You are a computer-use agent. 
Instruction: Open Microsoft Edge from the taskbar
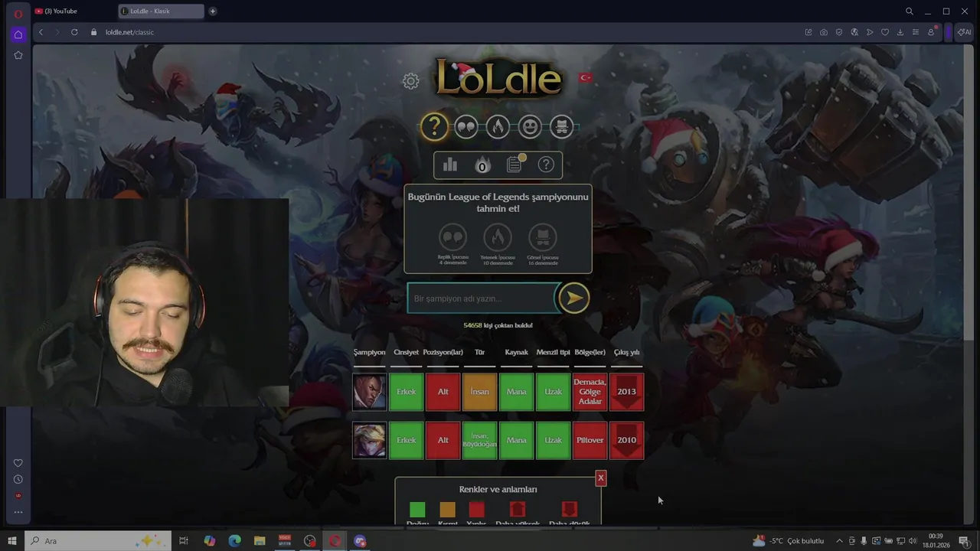[234, 541]
